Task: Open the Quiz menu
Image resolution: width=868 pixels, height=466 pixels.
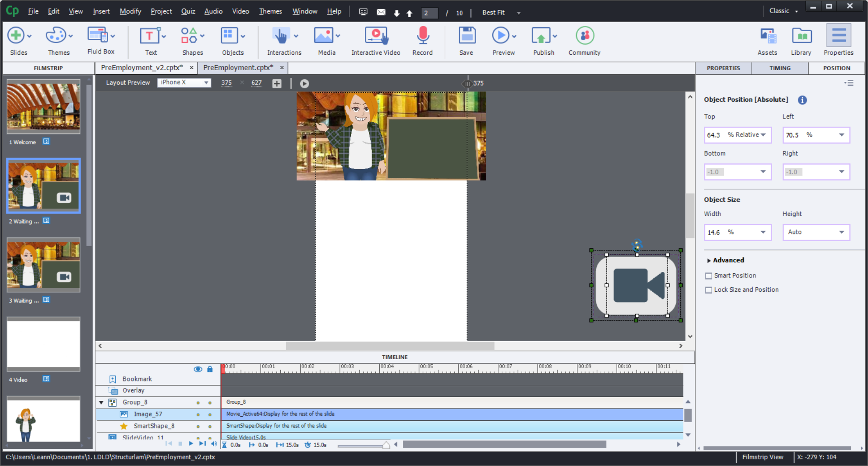Action: pos(188,11)
